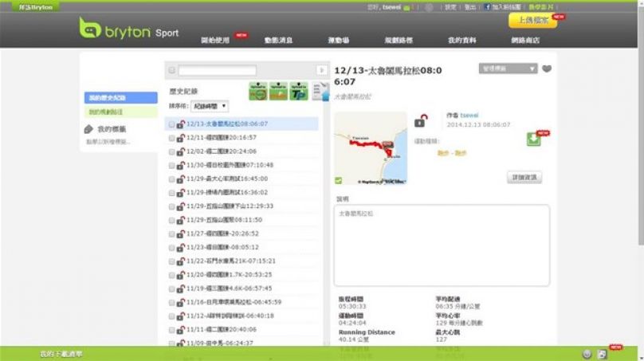Click the TrainingPeaks (TP) upload icon
644x361 pixels.
click(298, 90)
